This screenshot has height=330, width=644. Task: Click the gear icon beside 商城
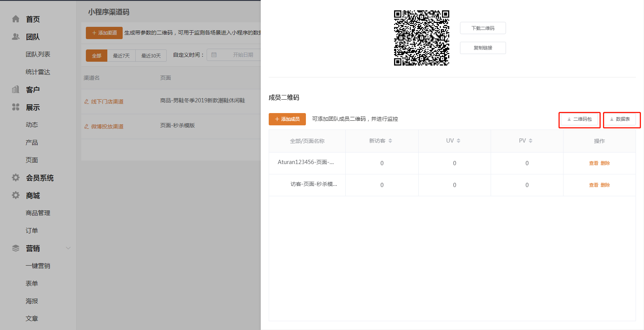tap(16, 195)
